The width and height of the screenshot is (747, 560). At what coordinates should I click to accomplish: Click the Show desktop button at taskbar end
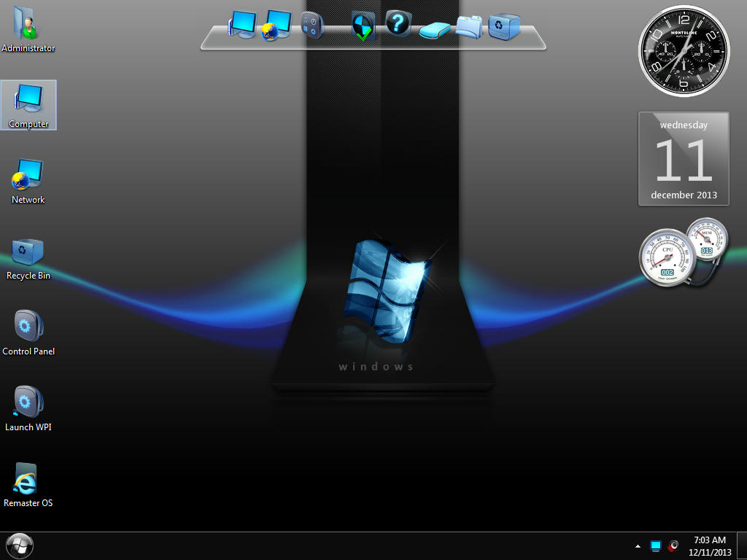pos(742,545)
